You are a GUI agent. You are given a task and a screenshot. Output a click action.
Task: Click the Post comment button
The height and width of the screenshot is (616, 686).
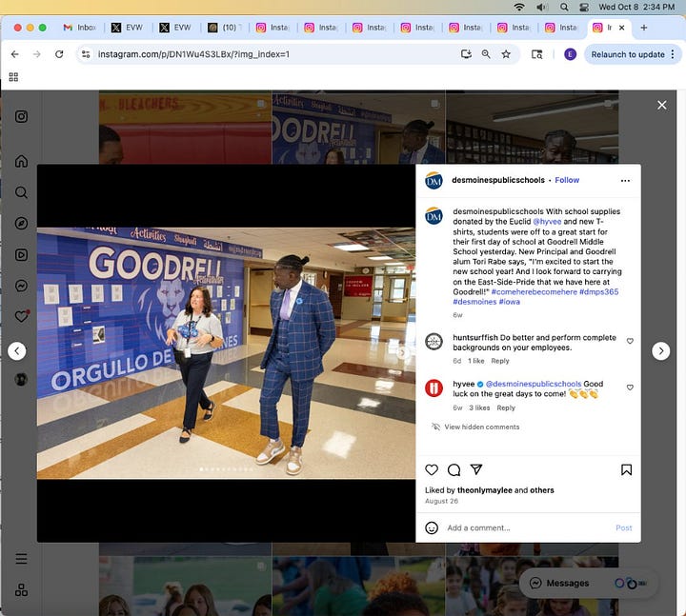623,527
